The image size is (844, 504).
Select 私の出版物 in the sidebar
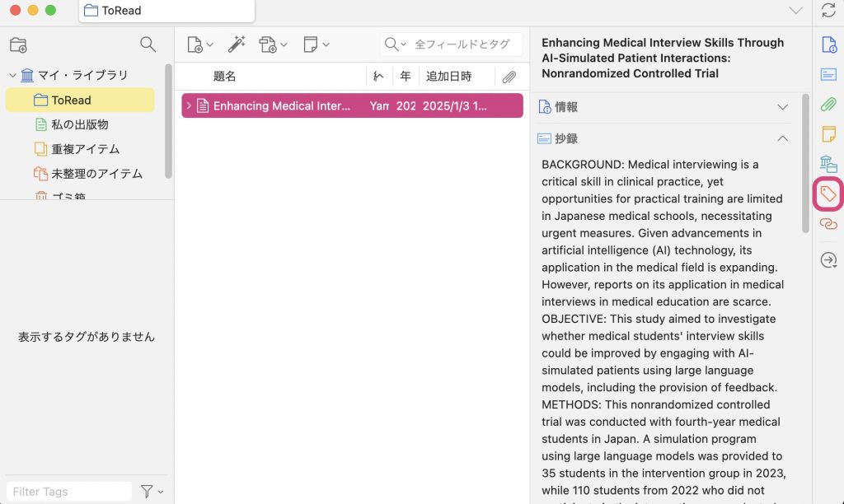pyautogui.click(x=79, y=124)
